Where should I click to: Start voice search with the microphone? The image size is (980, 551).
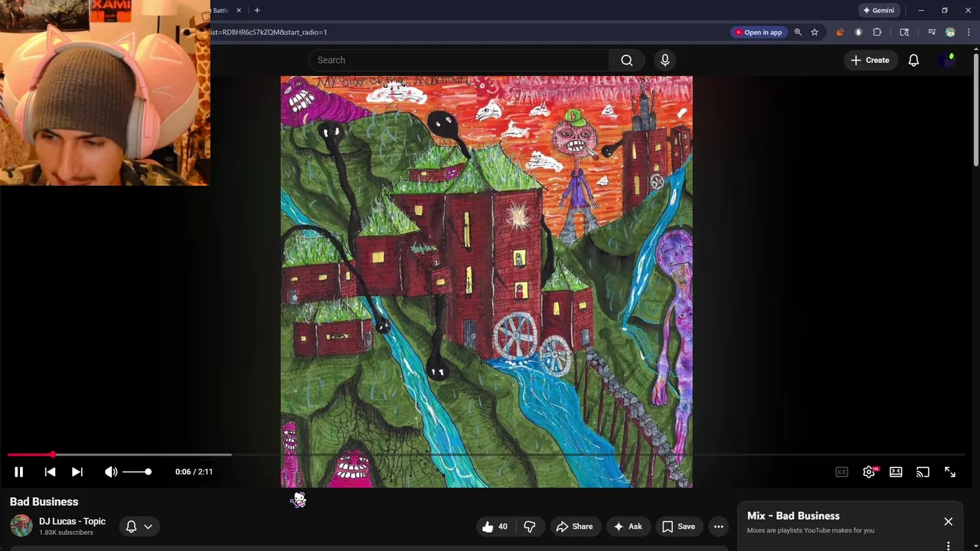pos(665,60)
